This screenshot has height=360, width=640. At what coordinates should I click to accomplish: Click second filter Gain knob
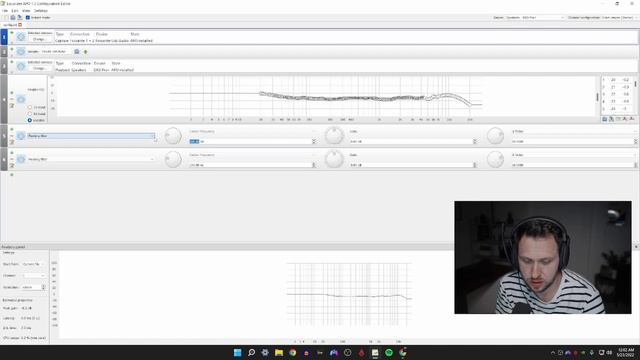[334, 159]
